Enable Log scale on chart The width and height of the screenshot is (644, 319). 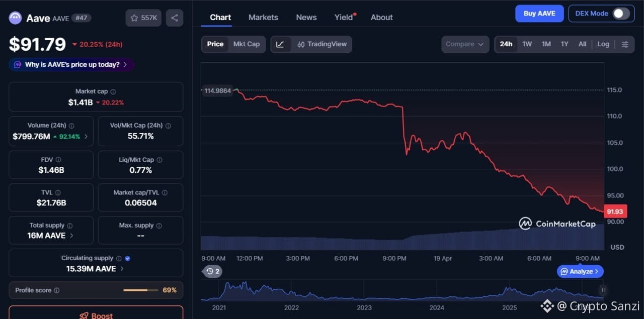(x=603, y=44)
